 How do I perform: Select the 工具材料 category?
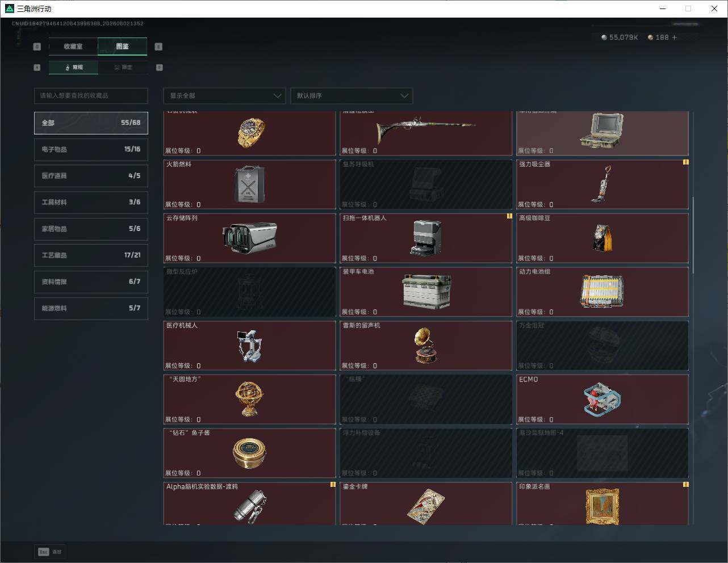91,202
